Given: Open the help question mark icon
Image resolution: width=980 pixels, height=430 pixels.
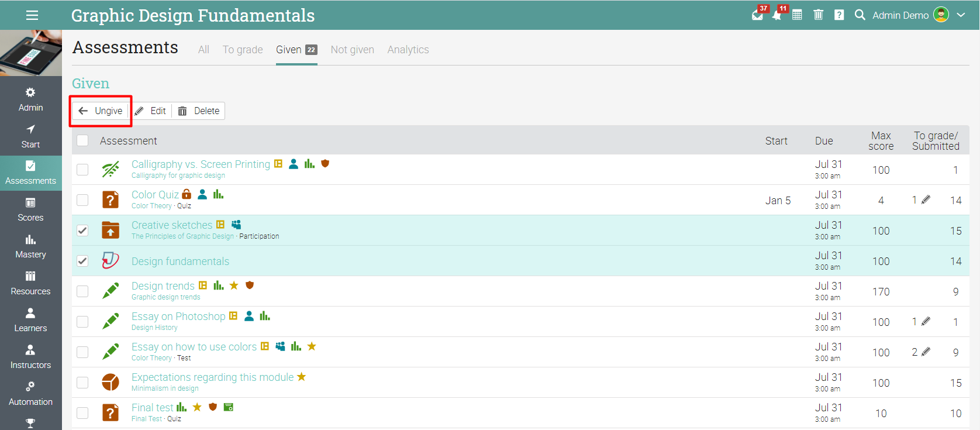Looking at the screenshot, I should pos(839,15).
